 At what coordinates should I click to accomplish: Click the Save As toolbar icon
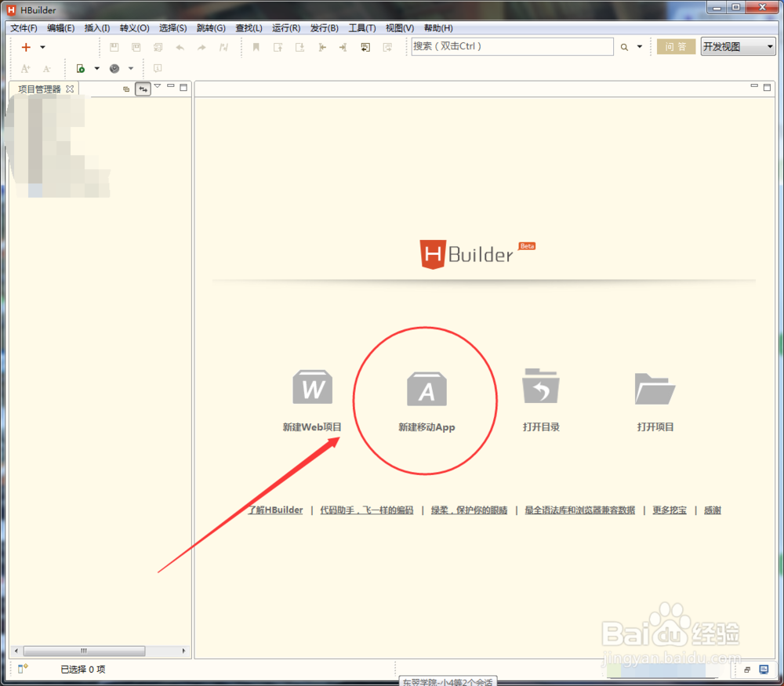click(136, 47)
